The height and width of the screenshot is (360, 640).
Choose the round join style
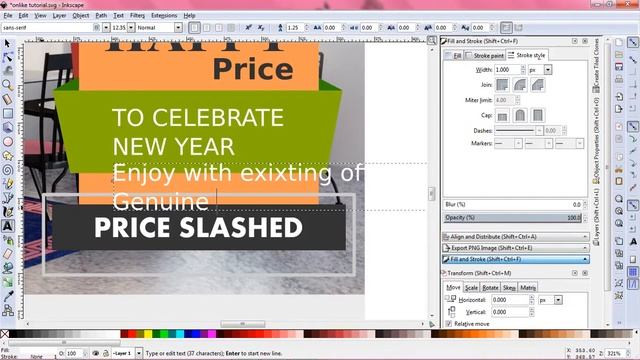520,85
